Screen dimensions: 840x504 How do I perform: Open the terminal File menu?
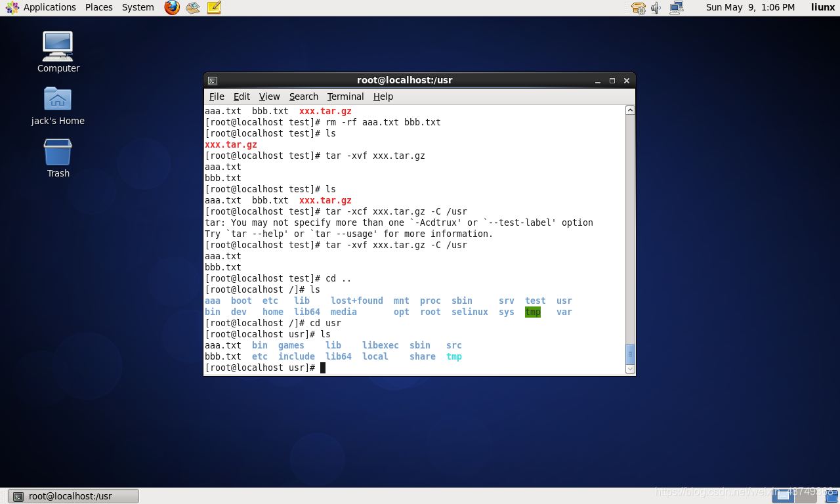coord(217,96)
